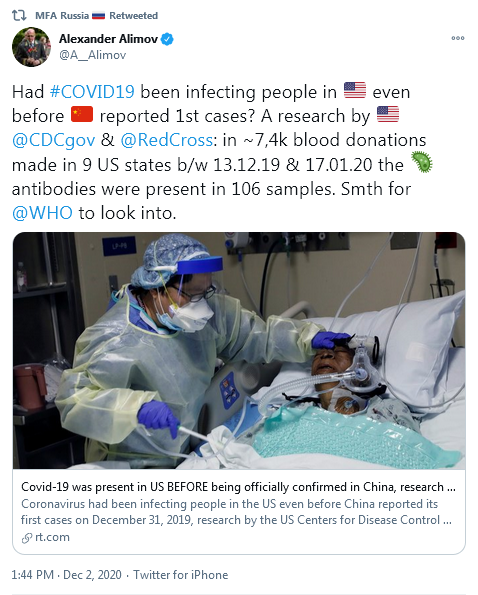Open the @WHO mention

42,213
